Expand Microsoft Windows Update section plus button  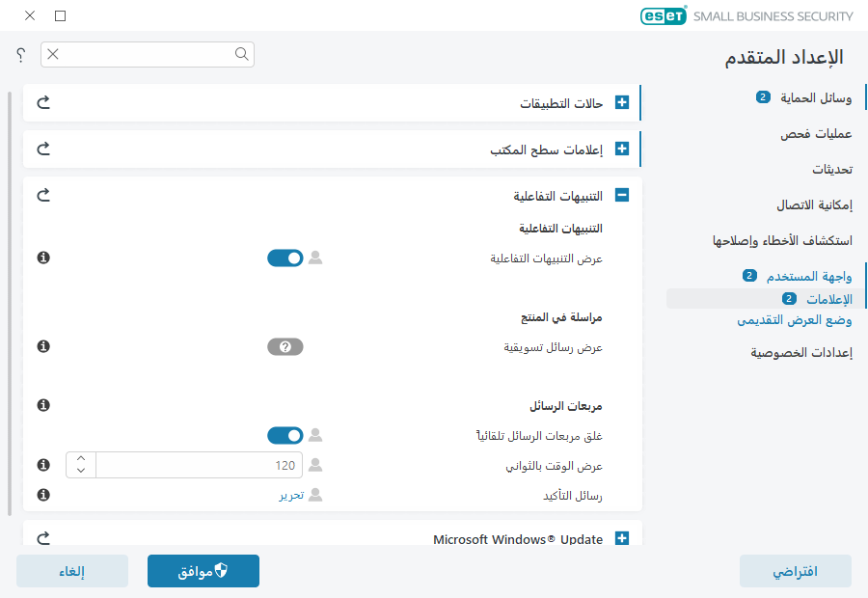point(622,538)
